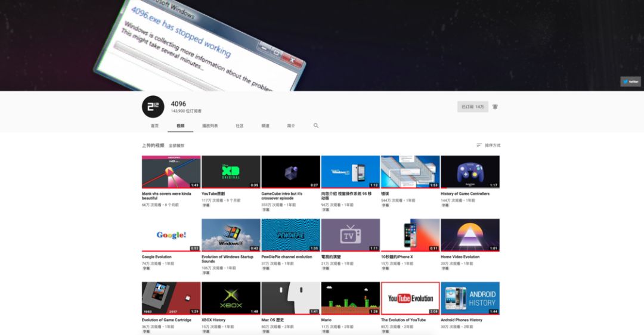This screenshot has width=644, height=335.
Task: Switch to the 首页 home tab
Action: tap(155, 126)
